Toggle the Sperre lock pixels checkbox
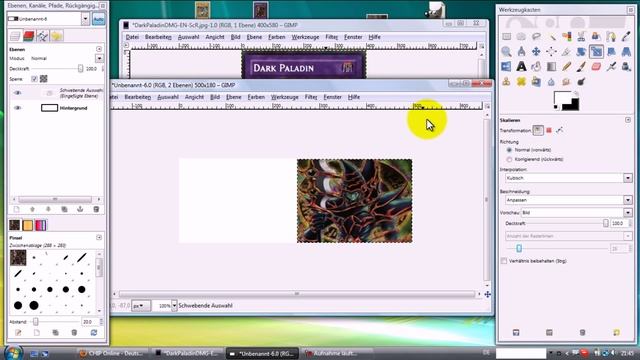This screenshot has width=640, height=360. tap(34, 78)
